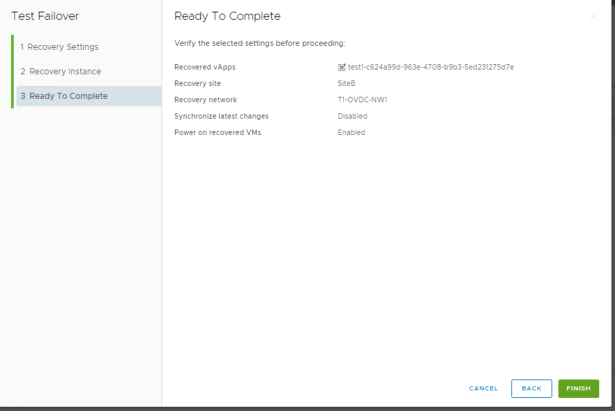Click the SiteB recovery site value
The image size is (615, 411).
[x=347, y=83]
